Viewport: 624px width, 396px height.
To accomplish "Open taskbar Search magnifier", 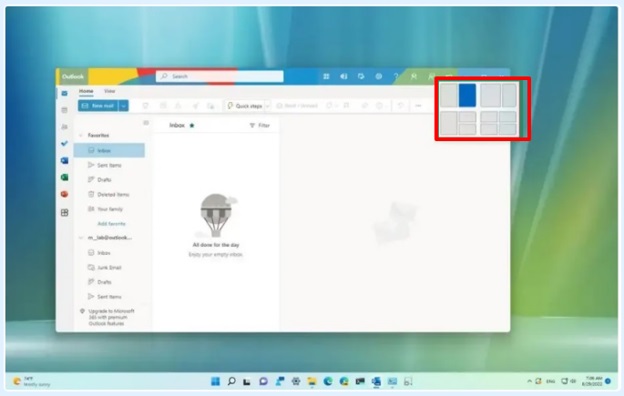I will (231, 381).
